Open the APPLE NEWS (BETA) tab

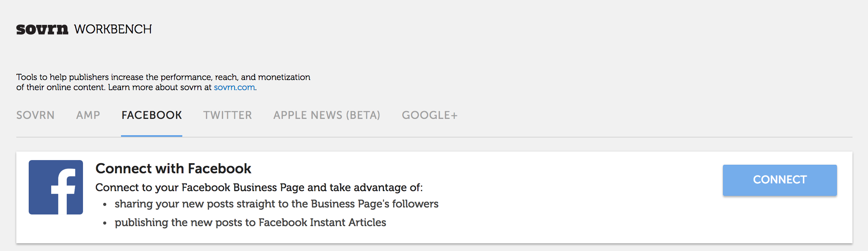pyautogui.click(x=327, y=115)
